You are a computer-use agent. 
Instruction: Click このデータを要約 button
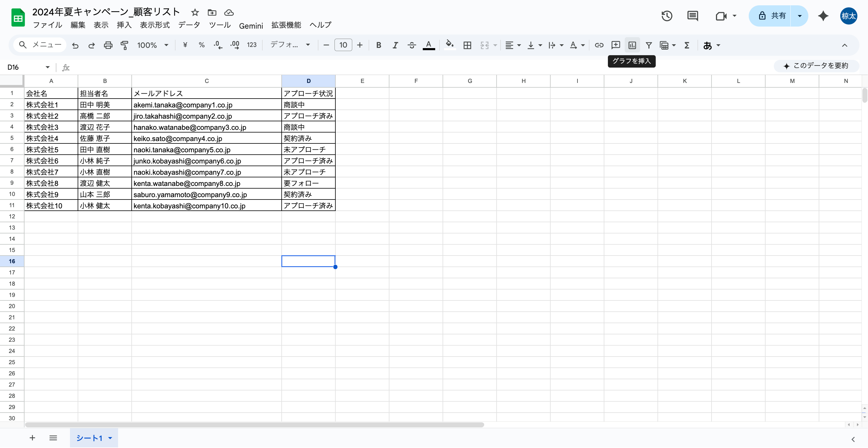coord(816,66)
